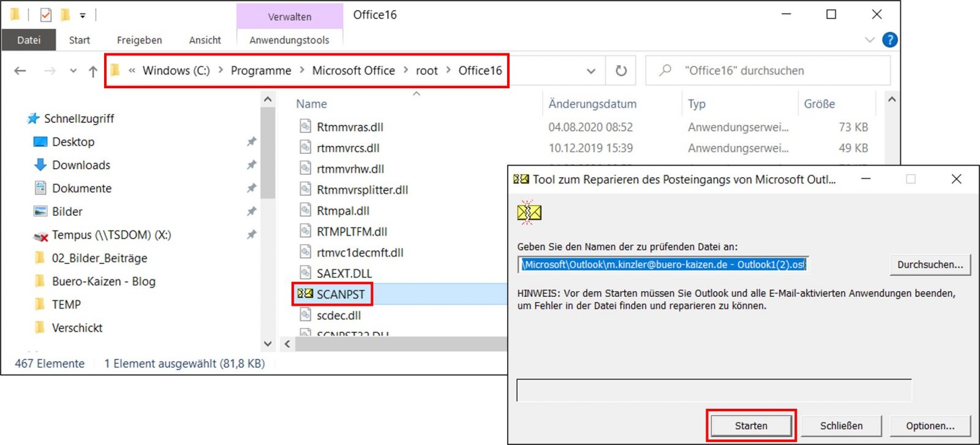This screenshot has height=445, width=980.
Task: Click the pin icon beside Desktop
Action: point(251,142)
